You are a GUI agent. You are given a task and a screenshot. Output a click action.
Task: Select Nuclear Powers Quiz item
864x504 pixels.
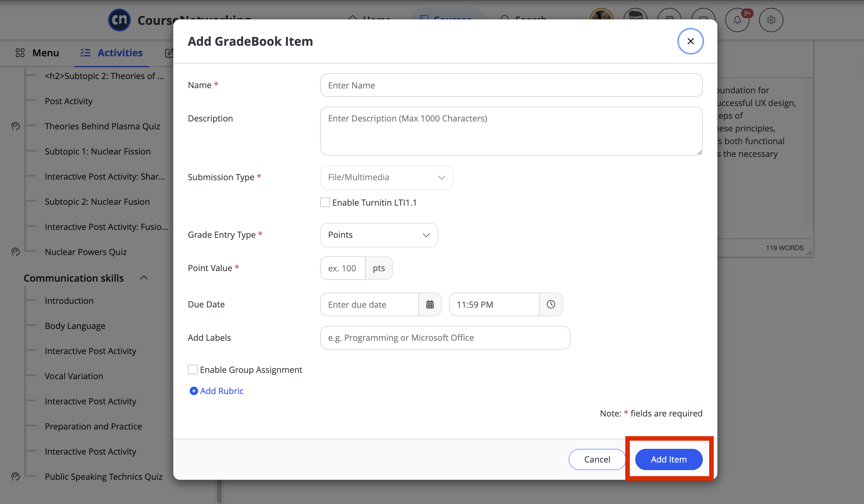86,252
